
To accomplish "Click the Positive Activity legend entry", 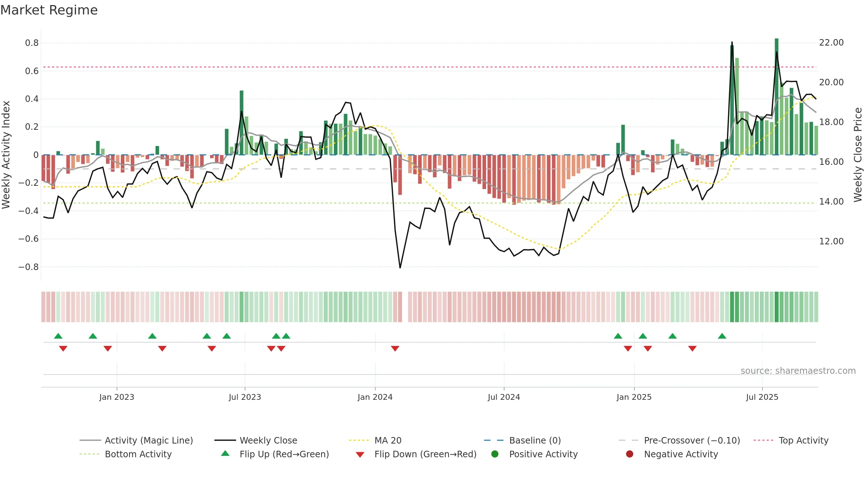I will click(x=534, y=454).
